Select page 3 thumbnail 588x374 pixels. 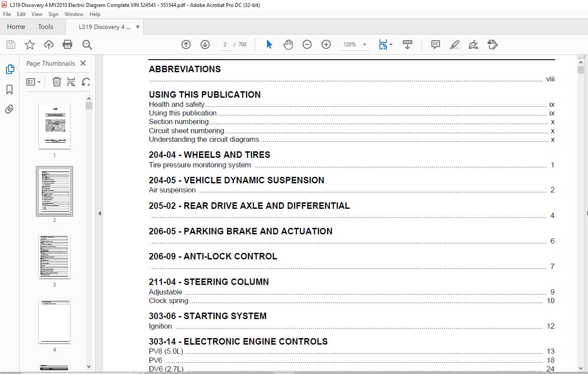tap(55, 256)
